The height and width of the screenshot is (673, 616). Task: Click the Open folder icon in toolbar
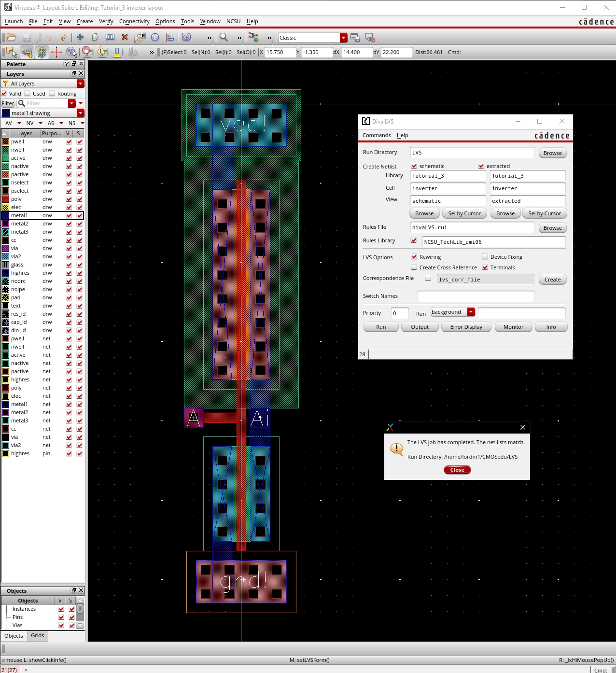coord(12,38)
